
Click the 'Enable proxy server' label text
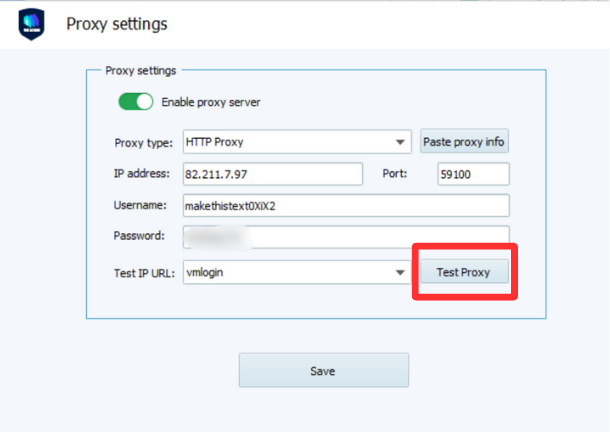(211, 102)
